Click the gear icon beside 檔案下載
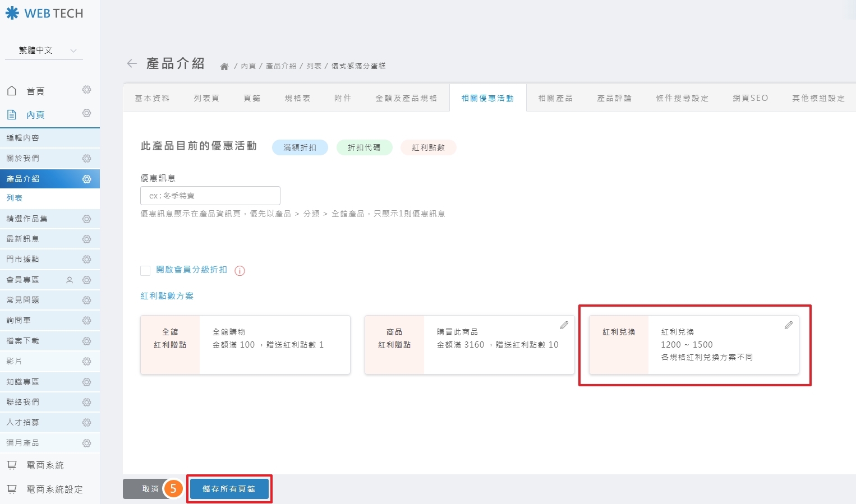Screen dimensions: 856x504 coord(86,340)
